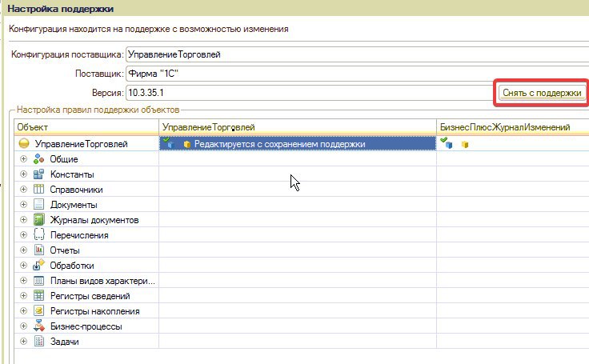Click the Задачи list icon
This screenshot has width=589, height=364.
coord(38,341)
